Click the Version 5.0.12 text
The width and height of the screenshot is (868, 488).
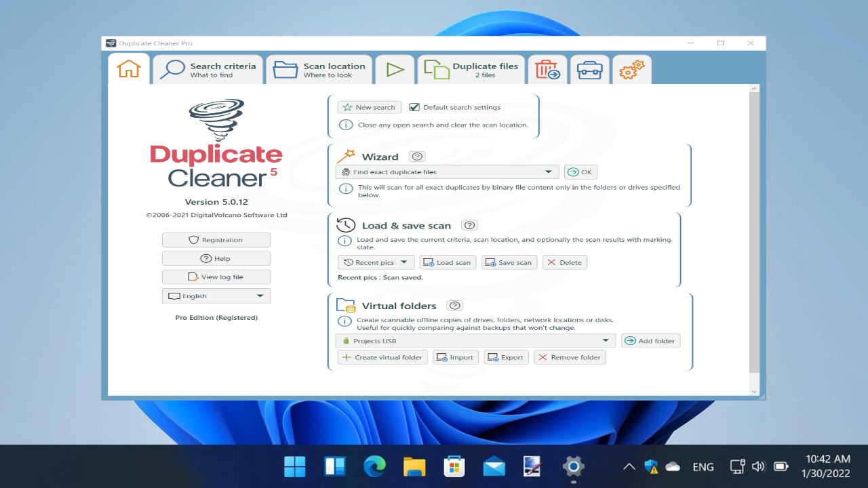click(x=216, y=202)
